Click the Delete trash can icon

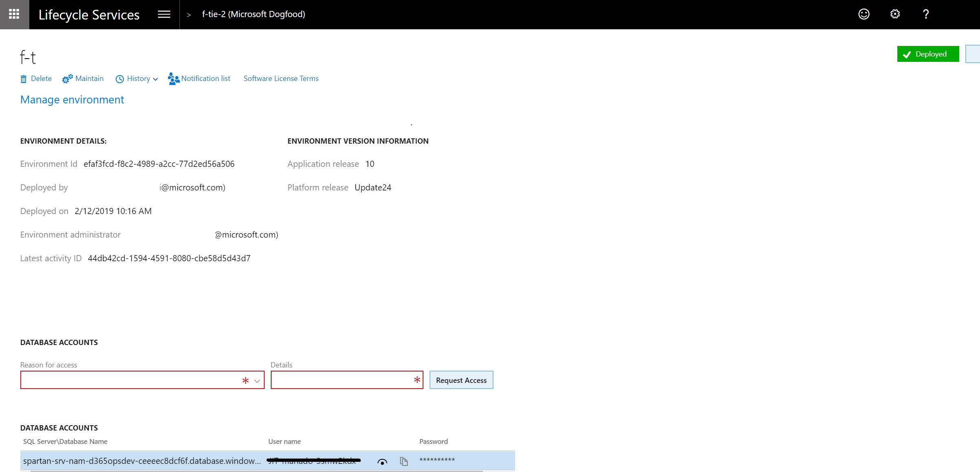click(x=24, y=79)
